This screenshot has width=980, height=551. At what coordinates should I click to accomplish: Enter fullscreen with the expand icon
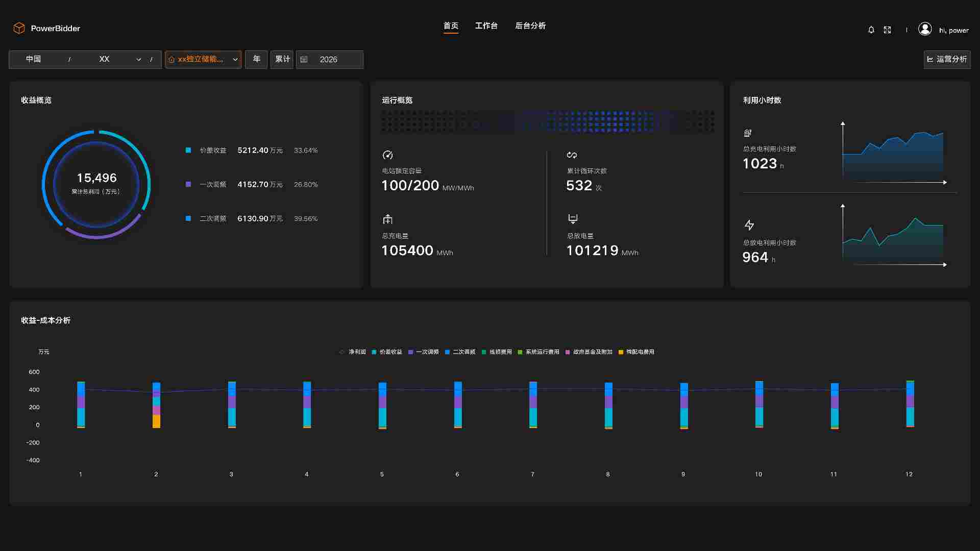pyautogui.click(x=888, y=30)
